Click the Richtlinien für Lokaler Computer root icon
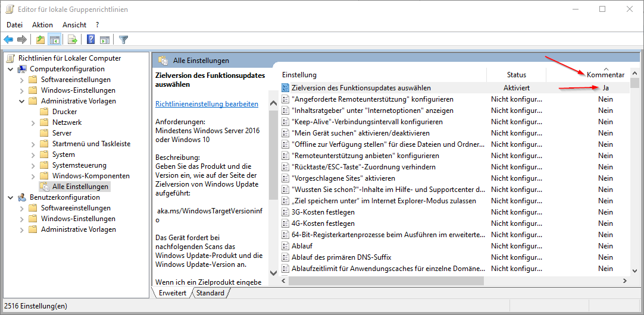The width and height of the screenshot is (644, 315). (x=11, y=58)
